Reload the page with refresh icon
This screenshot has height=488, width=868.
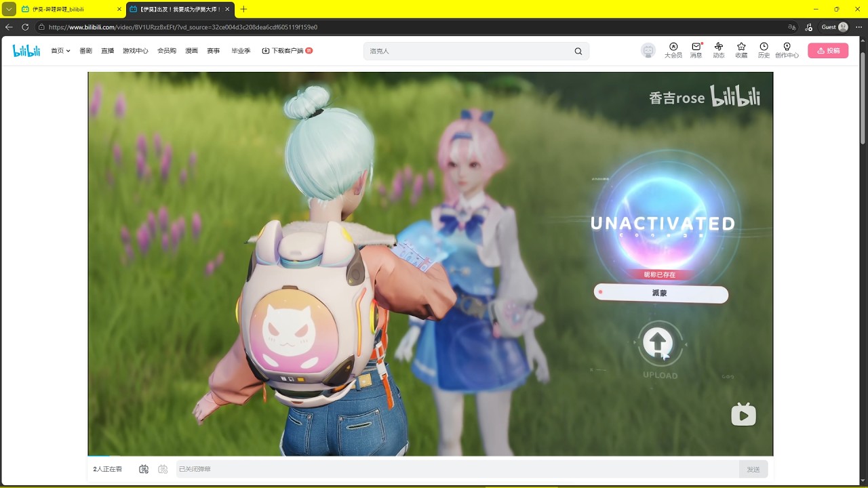pyautogui.click(x=25, y=27)
